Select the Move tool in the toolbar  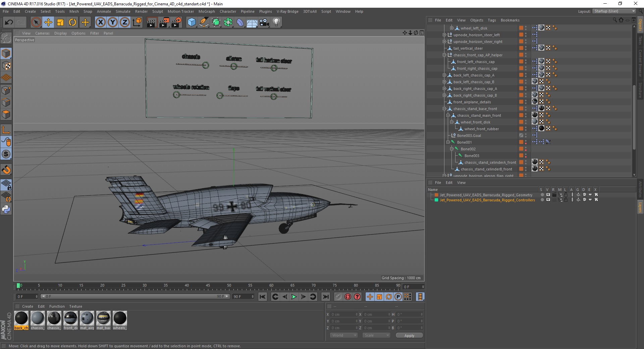48,22
